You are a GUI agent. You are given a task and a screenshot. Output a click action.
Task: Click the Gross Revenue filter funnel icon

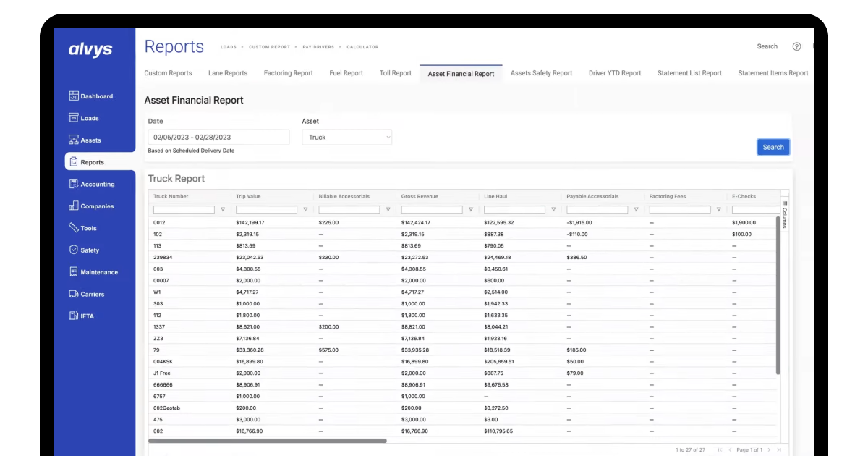pos(471,210)
